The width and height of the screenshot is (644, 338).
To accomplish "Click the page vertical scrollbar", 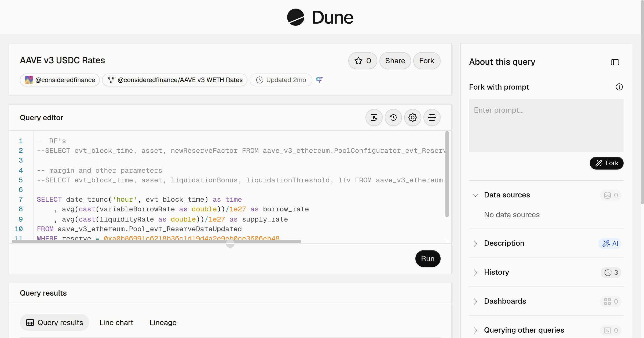I will [x=642, y=102].
